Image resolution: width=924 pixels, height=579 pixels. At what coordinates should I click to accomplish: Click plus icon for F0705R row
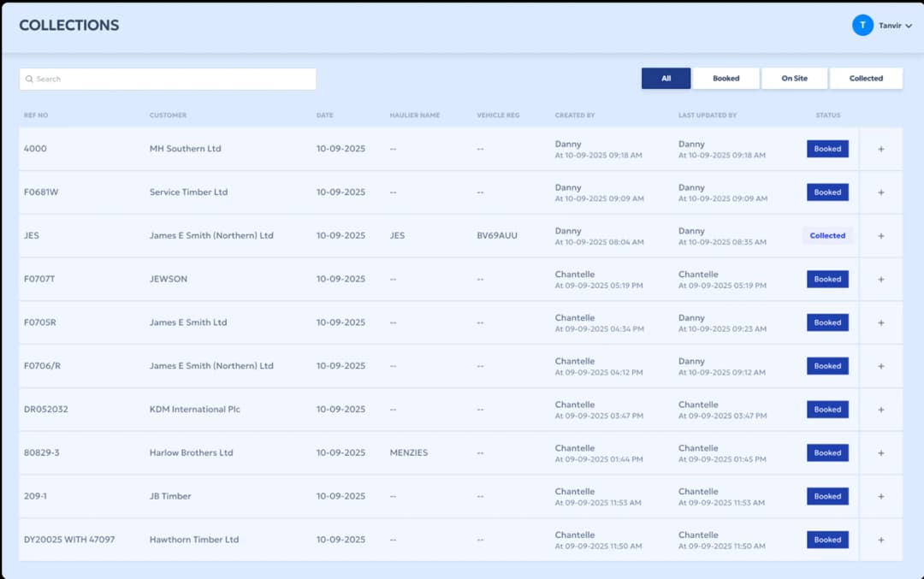tap(880, 322)
